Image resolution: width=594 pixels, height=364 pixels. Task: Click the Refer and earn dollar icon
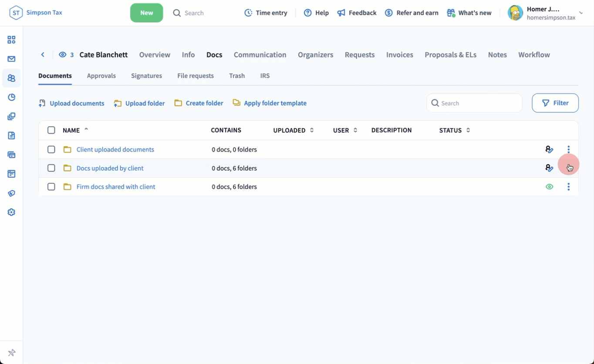(x=389, y=13)
